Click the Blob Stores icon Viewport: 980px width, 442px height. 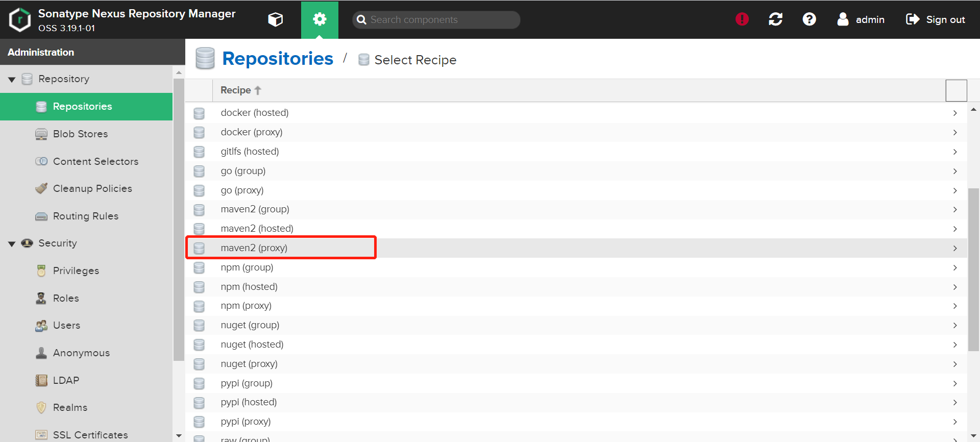(41, 134)
